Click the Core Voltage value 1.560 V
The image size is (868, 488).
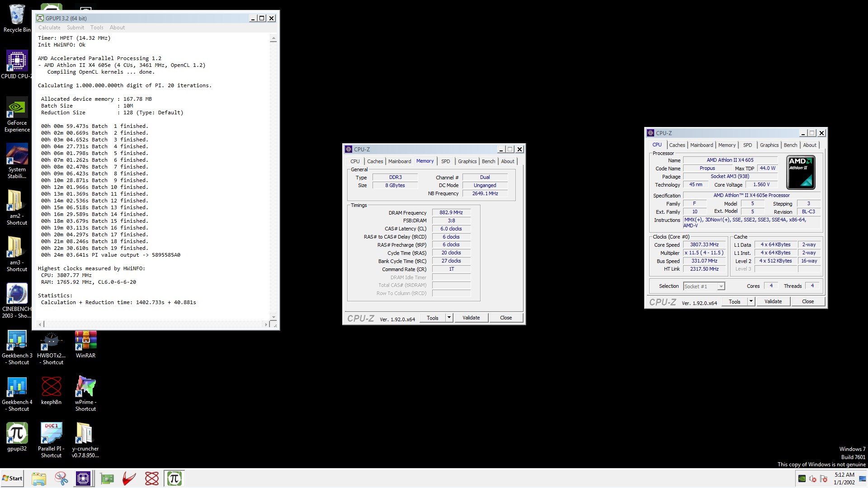point(761,184)
